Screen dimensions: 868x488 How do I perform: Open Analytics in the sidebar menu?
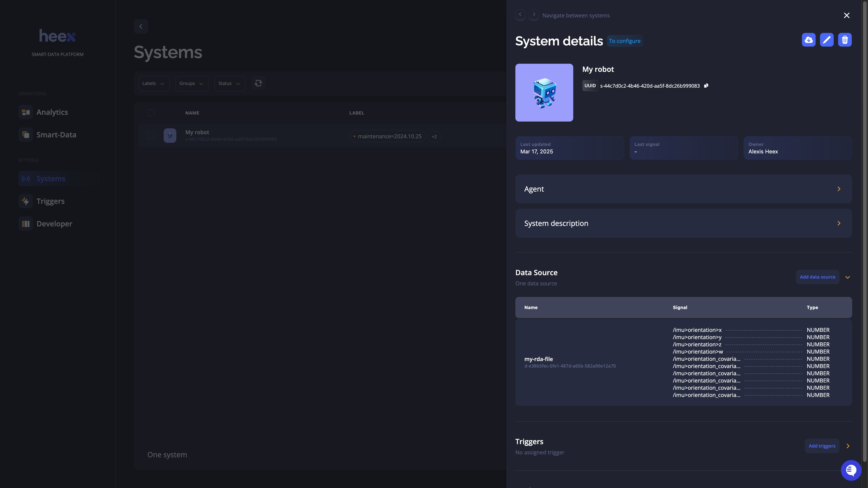click(x=52, y=112)
